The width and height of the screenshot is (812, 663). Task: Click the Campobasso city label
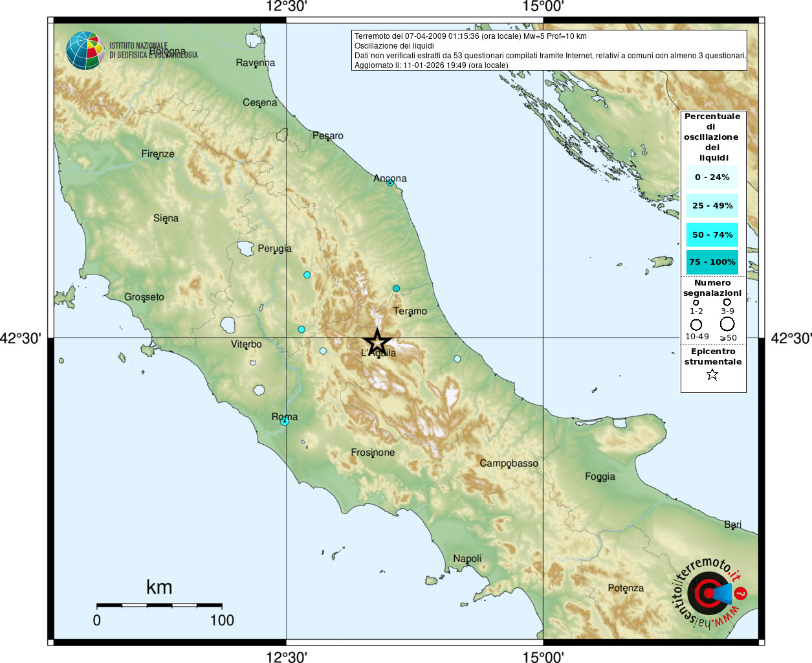[509, 464]
